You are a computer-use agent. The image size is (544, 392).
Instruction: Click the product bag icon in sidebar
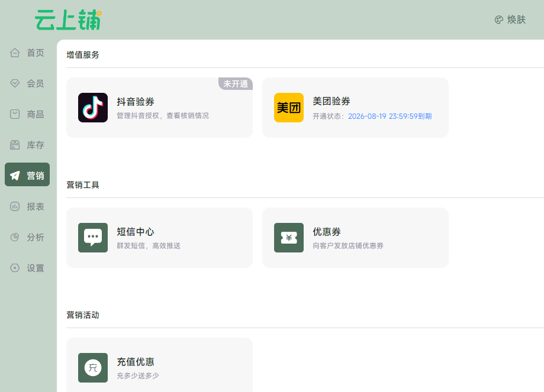15,114
